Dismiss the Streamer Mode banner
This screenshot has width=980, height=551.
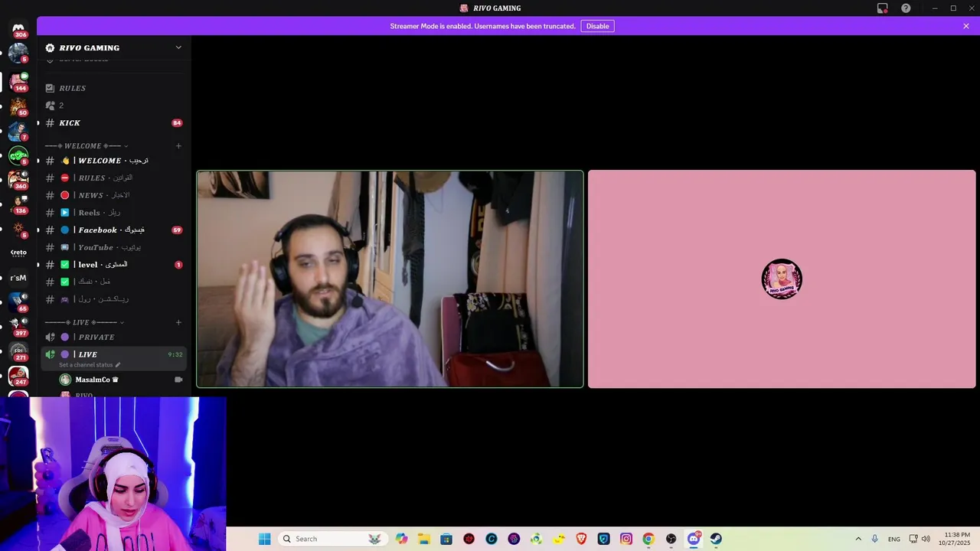(x=966, y=26)
